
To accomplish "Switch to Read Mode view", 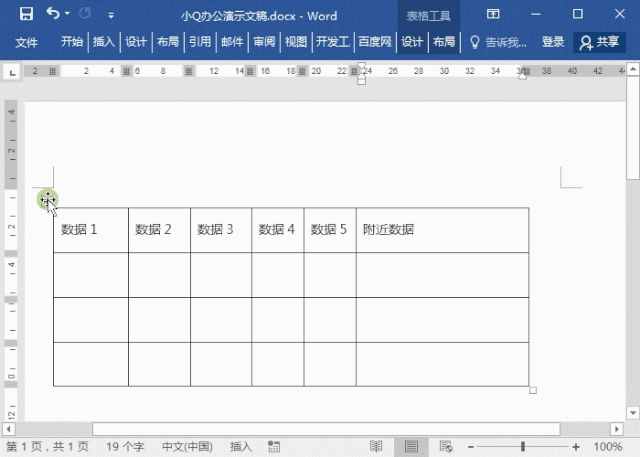I will pos(376,446).
